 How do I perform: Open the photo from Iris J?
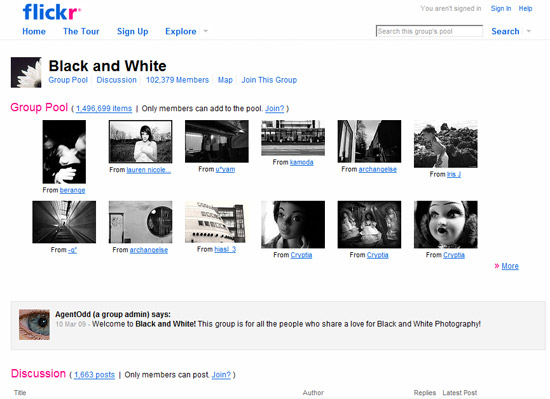point(445,144)
